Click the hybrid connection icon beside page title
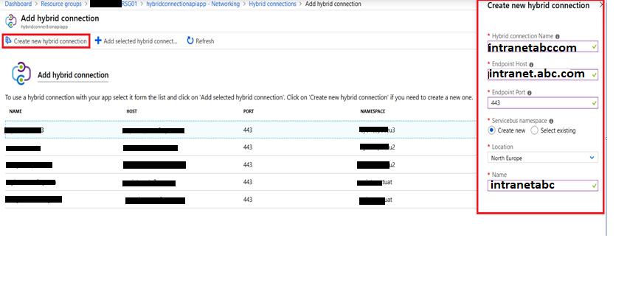Screen dimensions: 644x291 (10, 21)
